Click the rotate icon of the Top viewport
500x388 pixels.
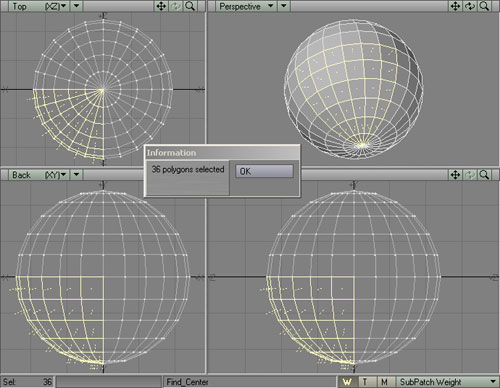[x=176, y=6]
